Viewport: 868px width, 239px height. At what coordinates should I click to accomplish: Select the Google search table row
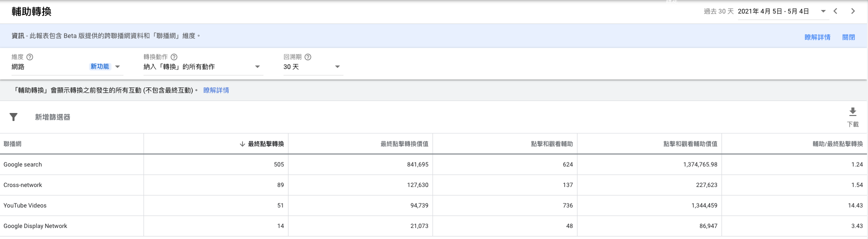coord(23,164)
